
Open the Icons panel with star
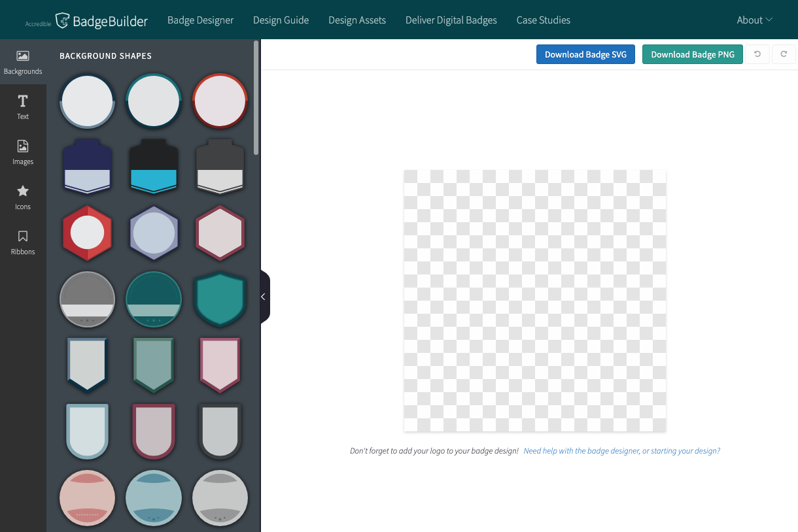(x=23, y=197)
